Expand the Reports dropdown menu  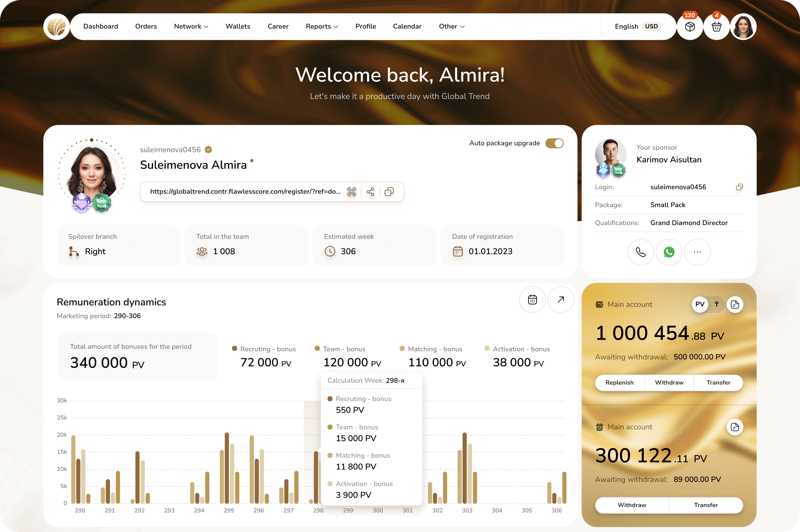pyautogui.click(x=322, y=26)
